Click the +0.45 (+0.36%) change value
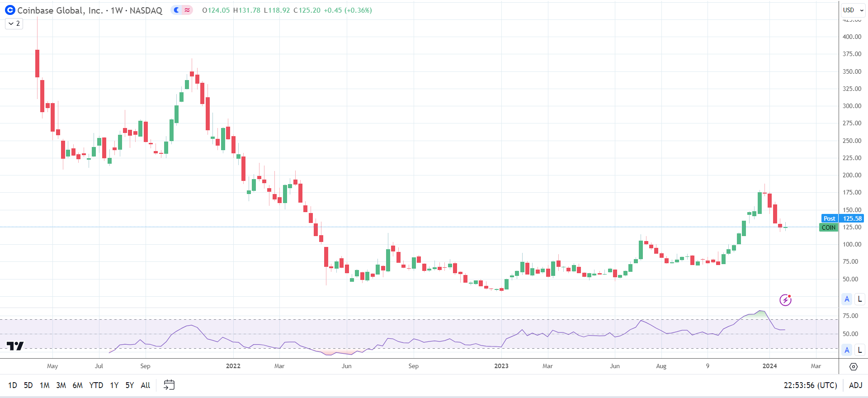 (348, 10)
